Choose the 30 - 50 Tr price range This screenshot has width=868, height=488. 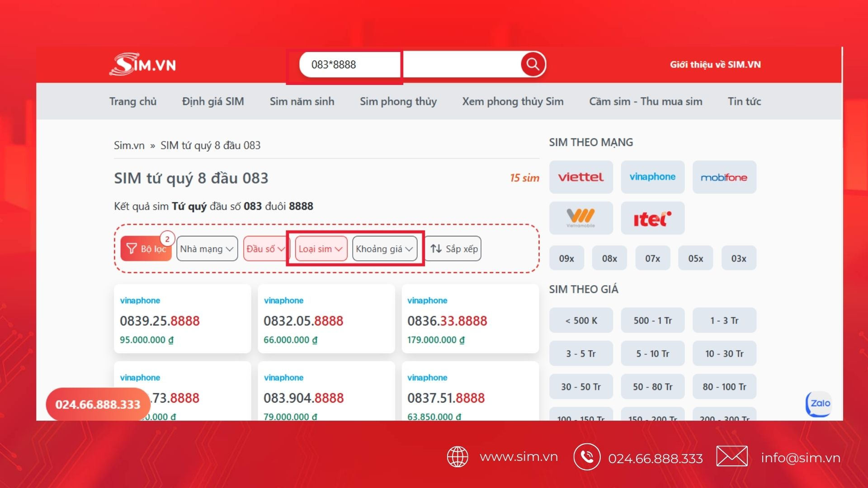[x=581, y=387]
